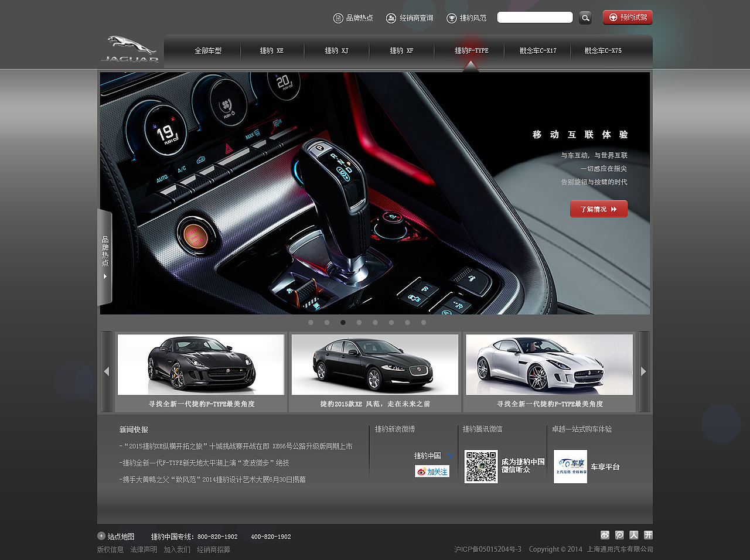750x560 pixels.
Task: Select the first banner carousel dot
Action: point(311,322)
